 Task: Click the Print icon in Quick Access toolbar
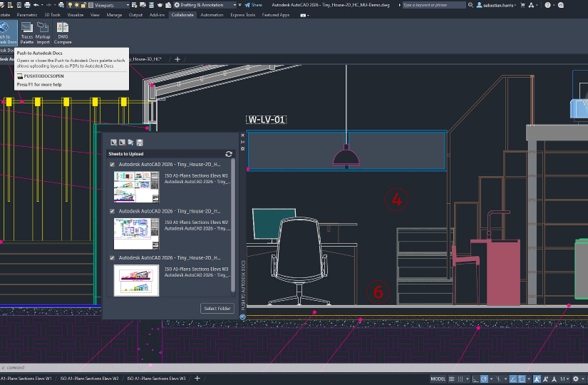pos(27,5)
